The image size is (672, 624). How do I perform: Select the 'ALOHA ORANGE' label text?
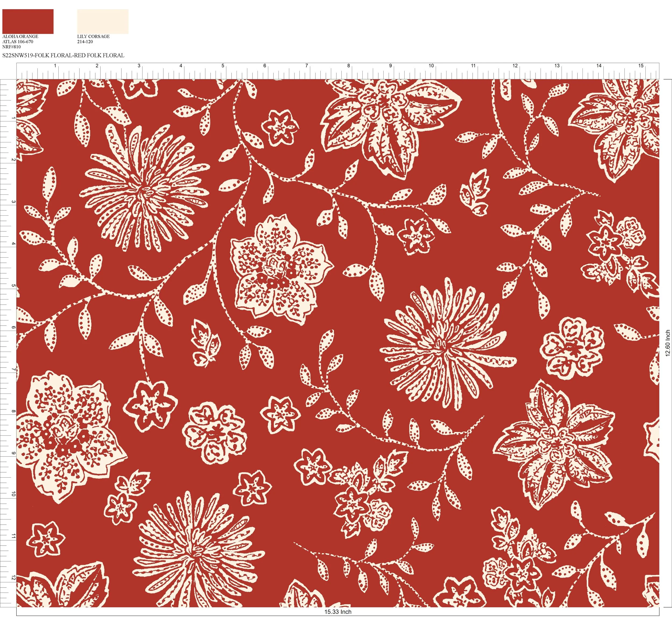[x=20, y=37]
